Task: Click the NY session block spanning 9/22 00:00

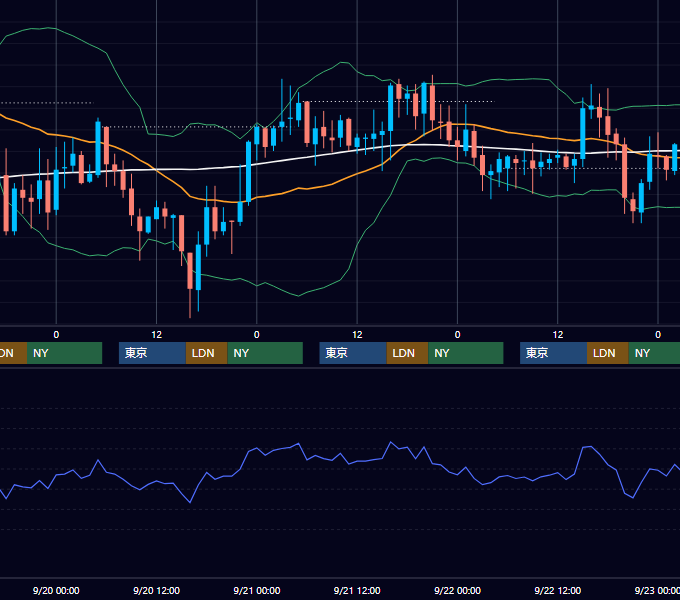Action: [x=466, y=353]
